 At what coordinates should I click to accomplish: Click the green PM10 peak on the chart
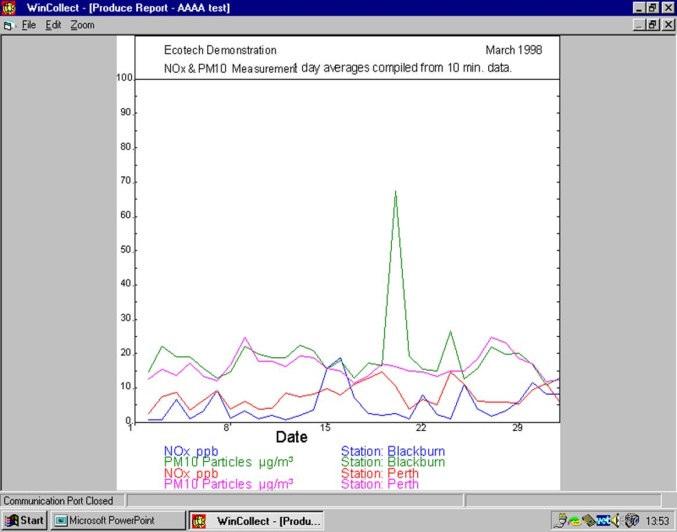[395, 192]
